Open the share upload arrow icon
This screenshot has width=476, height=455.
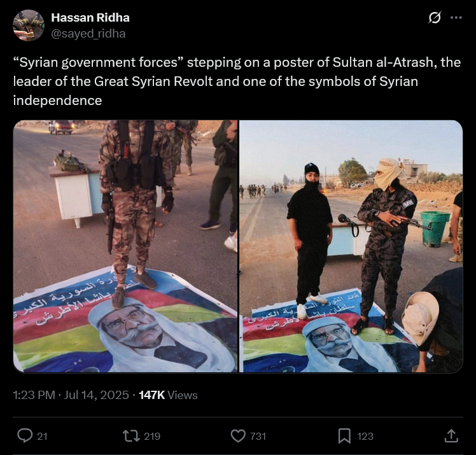coord(451,436)
